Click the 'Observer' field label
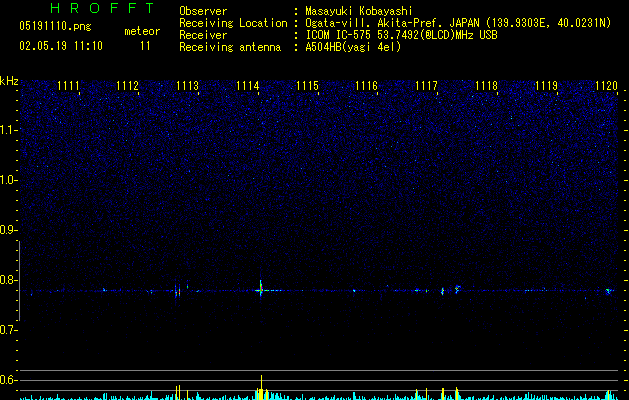This screenshot has height=400, width=629. [203, 11]
